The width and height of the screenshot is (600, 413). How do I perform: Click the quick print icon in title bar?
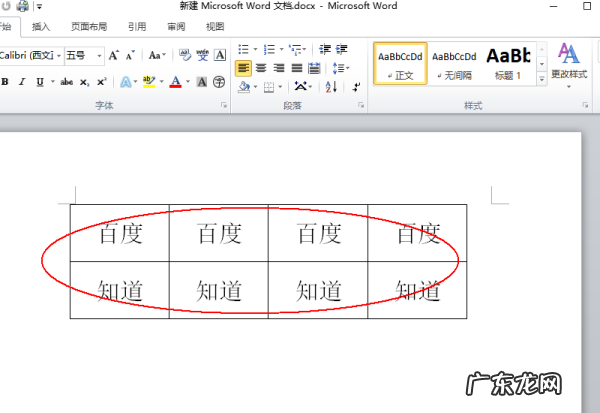pyautogui.click(x=23, y=6)
